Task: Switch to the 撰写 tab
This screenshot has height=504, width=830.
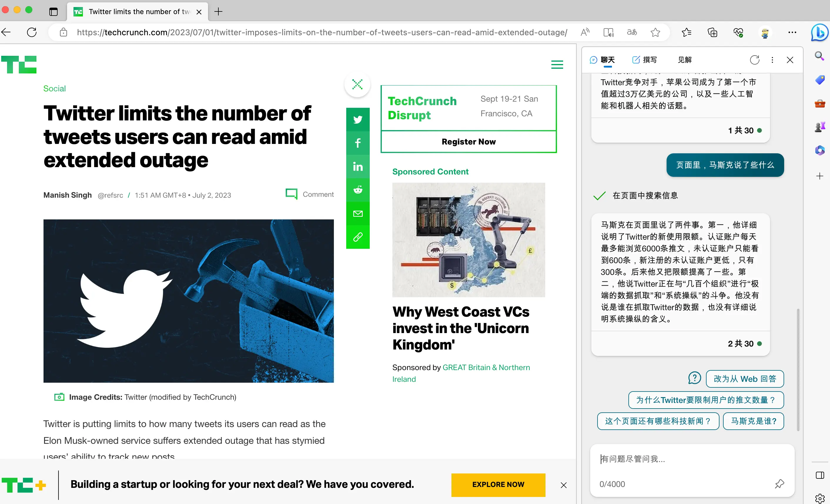Action: coord(644,60)
